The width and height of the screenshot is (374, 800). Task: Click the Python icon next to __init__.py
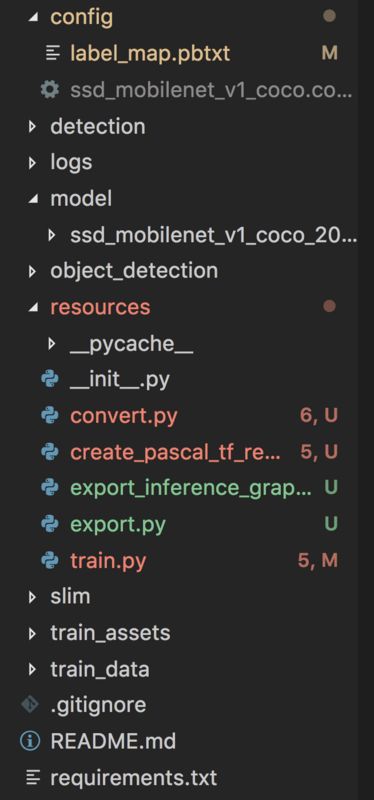click(x=49, y=380)
